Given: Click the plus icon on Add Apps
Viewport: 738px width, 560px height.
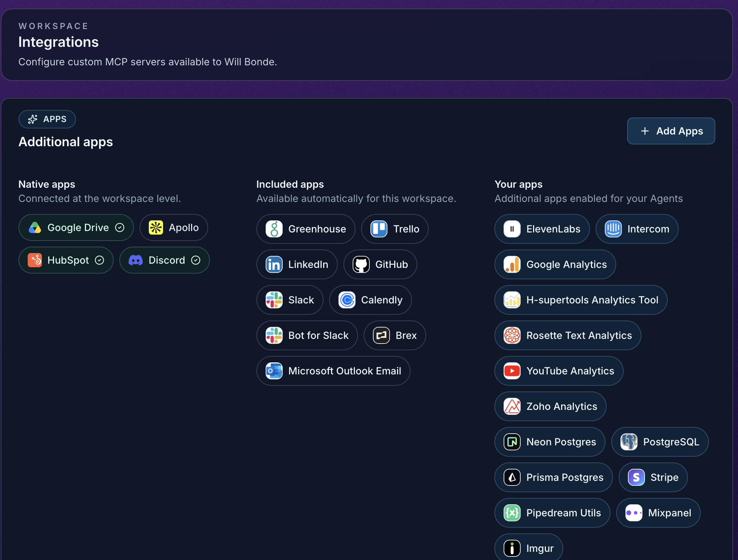Looking at the screenshot, I should [645, 131].
